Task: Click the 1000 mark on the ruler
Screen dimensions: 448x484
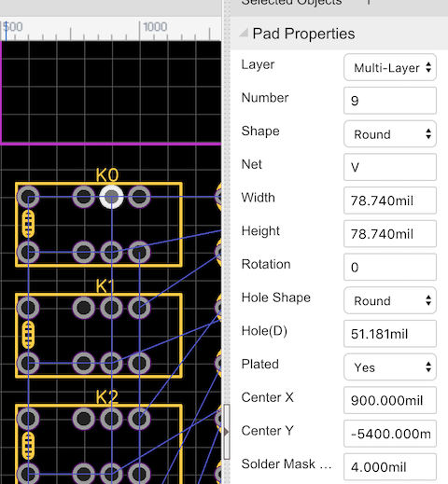Action: 155,27
